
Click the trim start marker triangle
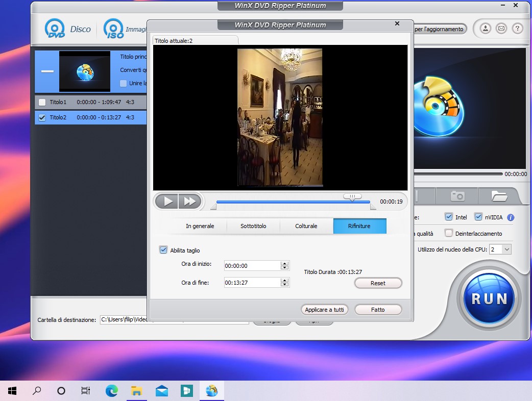pyautogui.click(x=213, y=207)
